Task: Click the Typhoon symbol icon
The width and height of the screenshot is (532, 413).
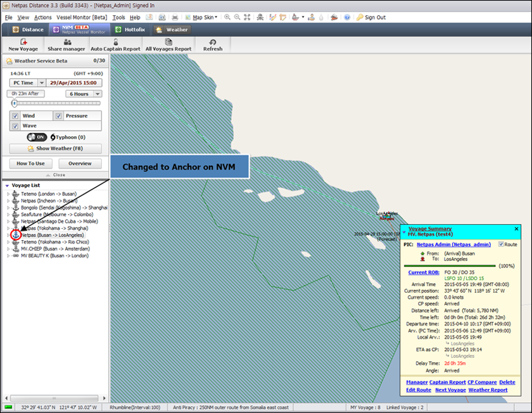Action: pos(53,137)
